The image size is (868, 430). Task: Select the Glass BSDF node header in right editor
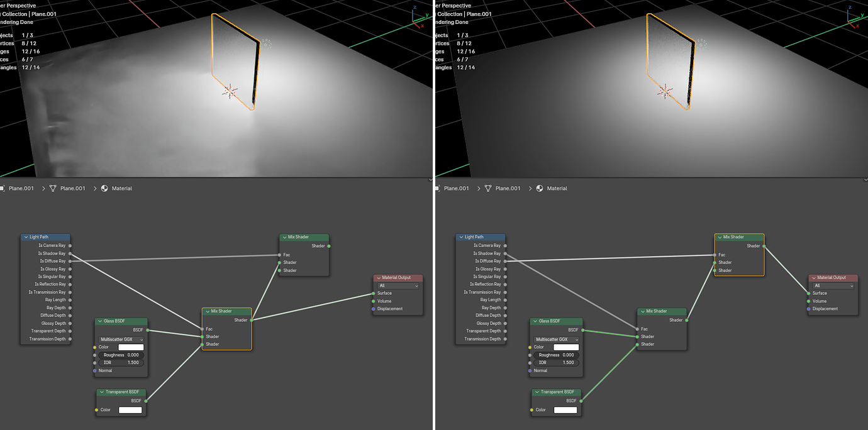click(556, 321)
